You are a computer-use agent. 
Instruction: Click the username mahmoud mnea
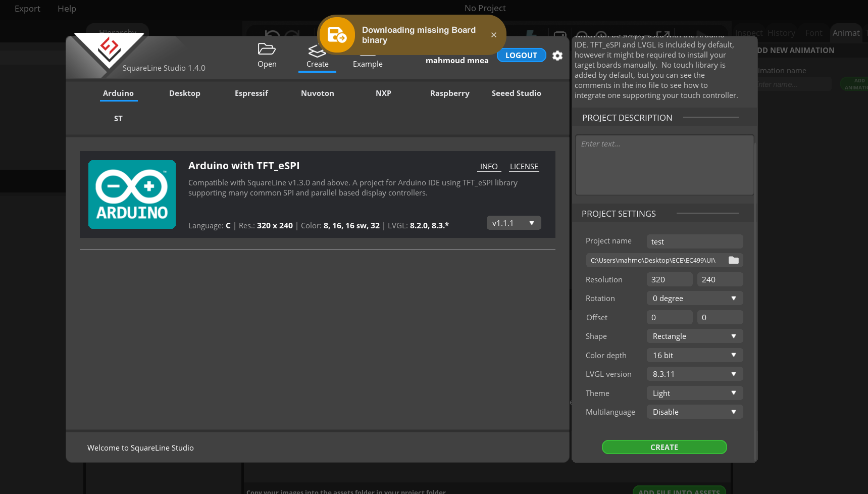[x=457, y=61]
